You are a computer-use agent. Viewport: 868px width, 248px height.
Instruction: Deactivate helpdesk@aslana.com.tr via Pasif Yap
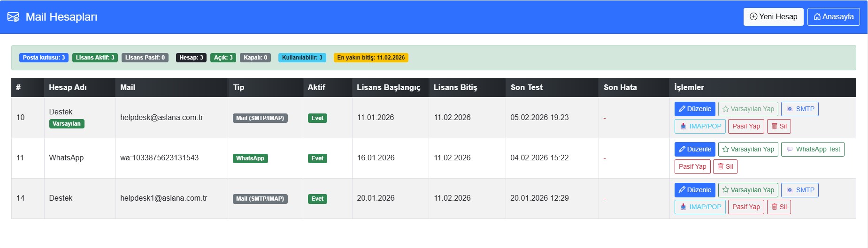(x=745, y=126)
